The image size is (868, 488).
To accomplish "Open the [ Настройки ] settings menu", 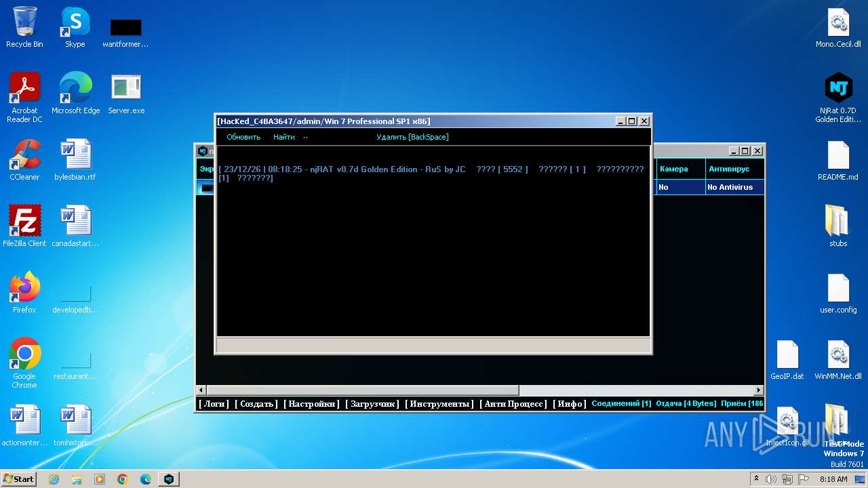I will 311,404.
